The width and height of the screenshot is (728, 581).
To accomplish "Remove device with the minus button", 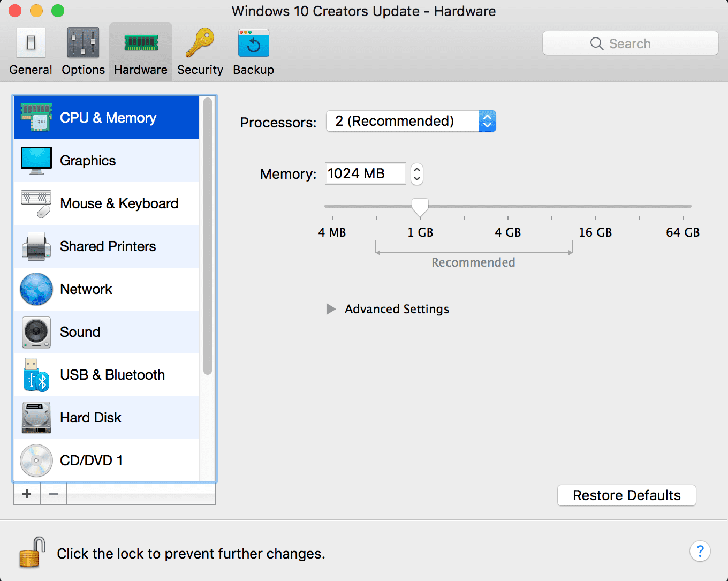I will pyautogui.click(x=54, y=494).
